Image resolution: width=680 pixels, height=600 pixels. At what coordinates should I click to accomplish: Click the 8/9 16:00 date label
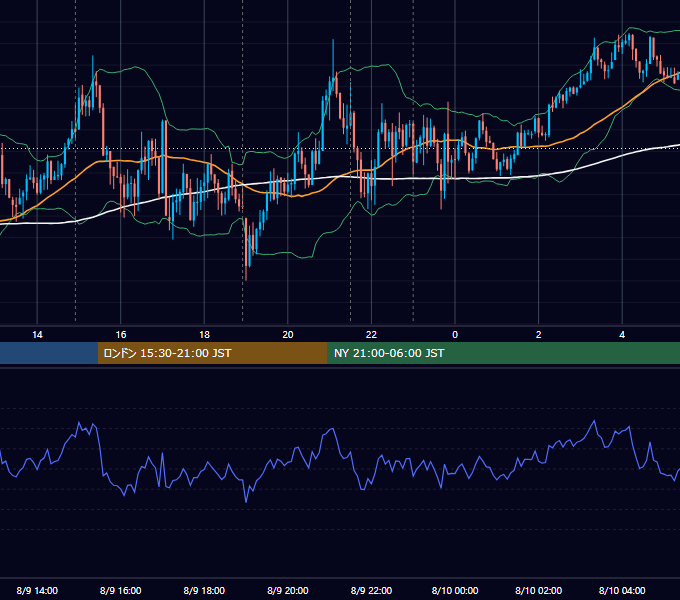tap(121, 590)
